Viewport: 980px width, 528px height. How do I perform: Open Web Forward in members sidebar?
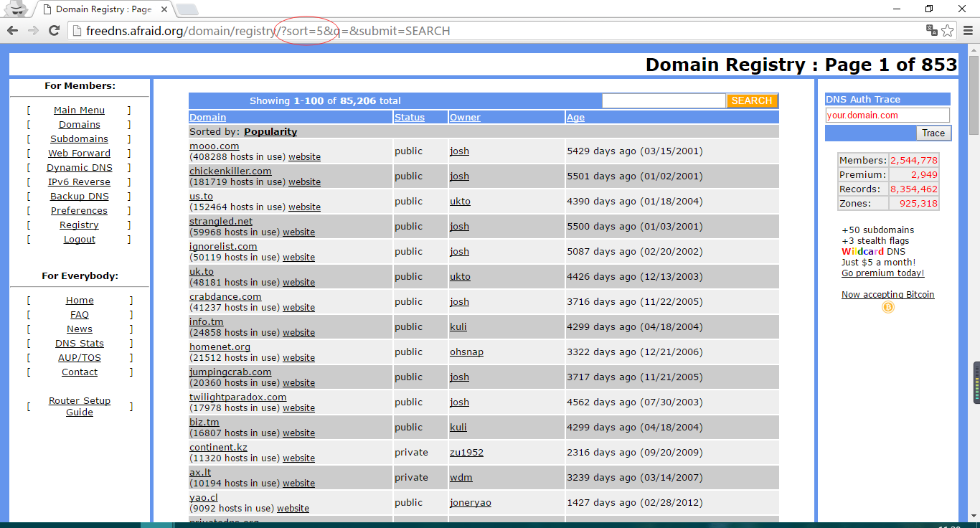tap(80, 154)
